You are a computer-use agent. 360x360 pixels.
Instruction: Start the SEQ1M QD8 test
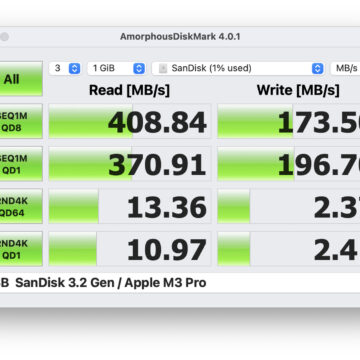click(21, 121)
